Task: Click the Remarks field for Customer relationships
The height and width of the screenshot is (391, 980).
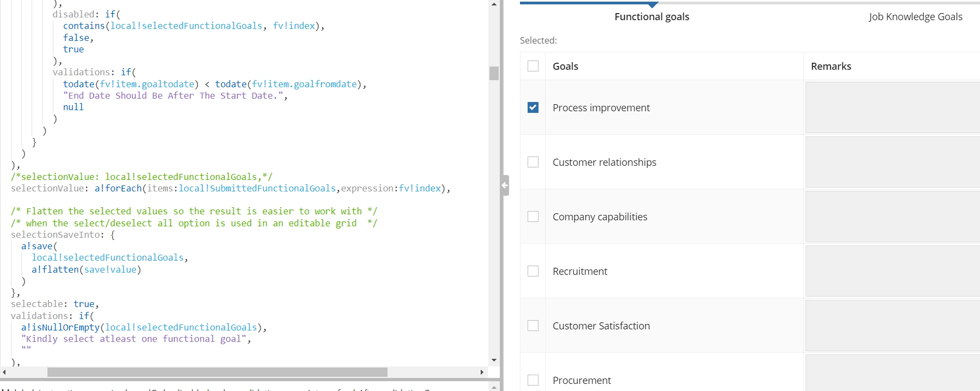Action: tap(893, 162)
